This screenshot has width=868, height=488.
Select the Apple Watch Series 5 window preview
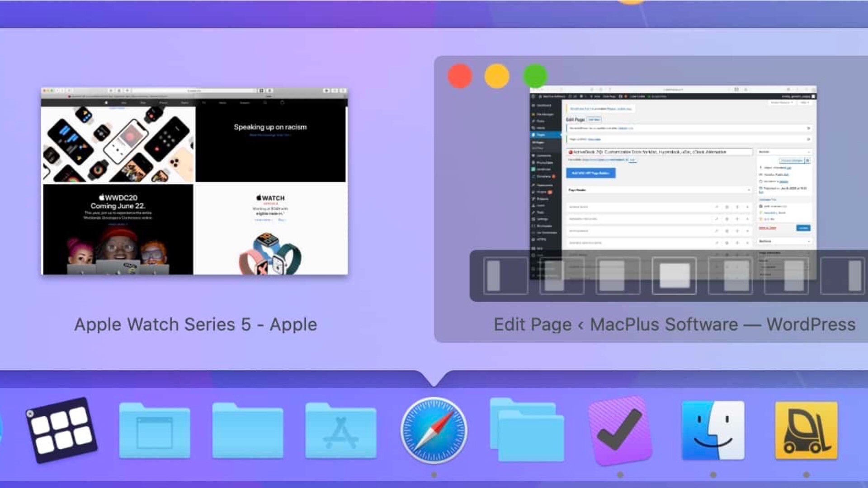click(x=194, y=181)
